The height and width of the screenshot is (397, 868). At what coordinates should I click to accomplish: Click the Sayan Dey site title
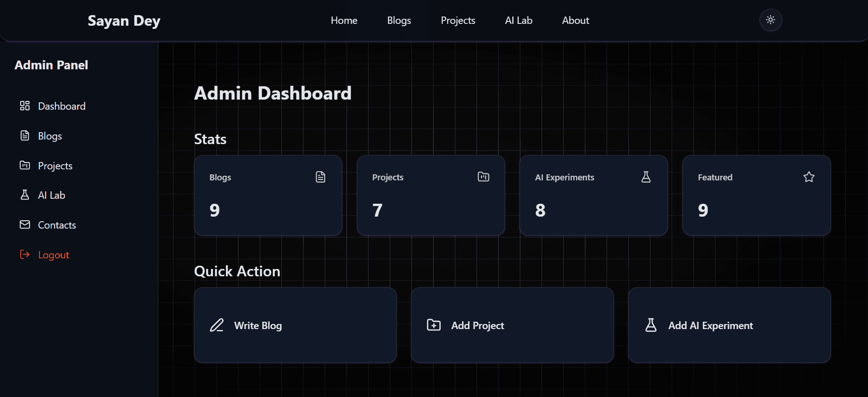[124, 21]
